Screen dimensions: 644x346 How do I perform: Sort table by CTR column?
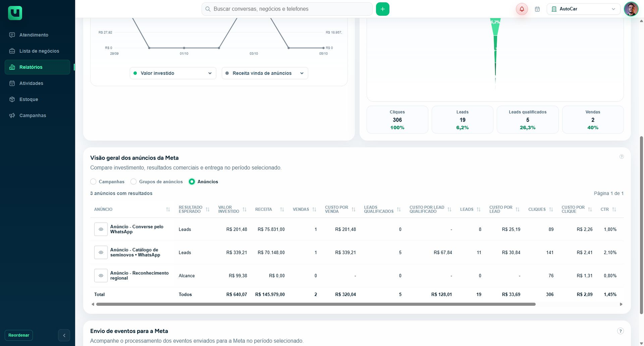[614, 209]
